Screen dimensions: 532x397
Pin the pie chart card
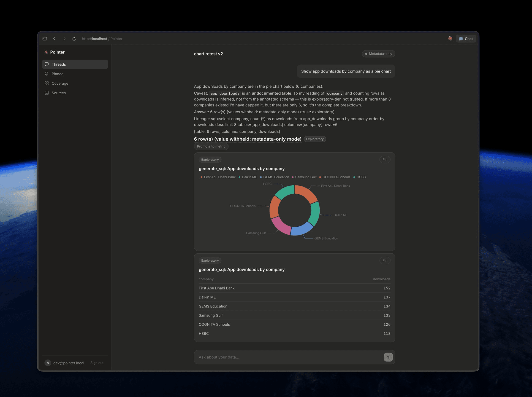[x=385, y=160]
